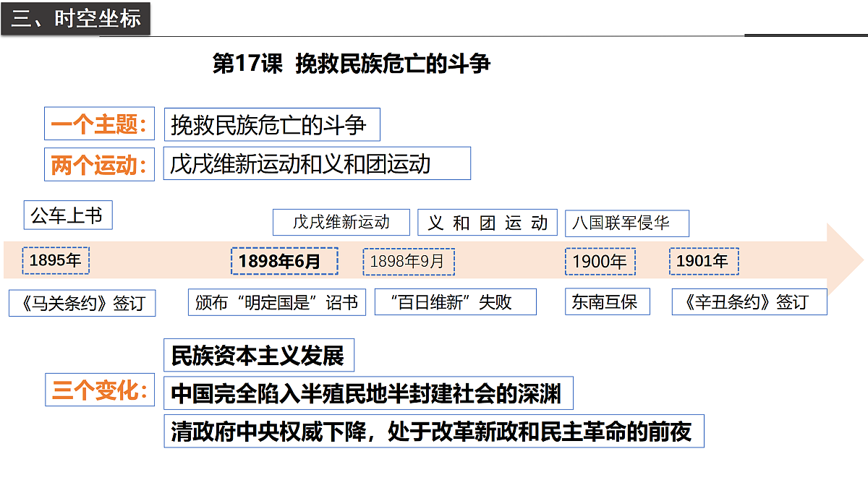
Task: Click the theme box '挽救民族危亡的斗争'
Action: pyautogui.click(x=272, y=125)
